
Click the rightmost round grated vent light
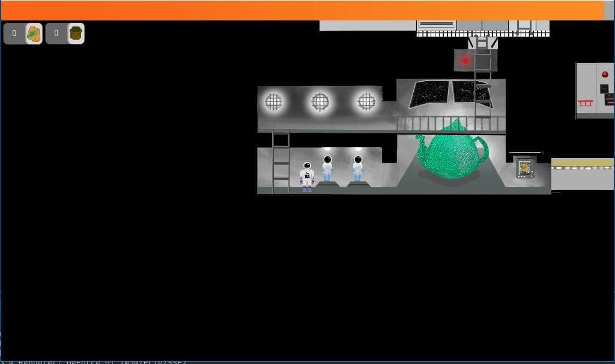[366, 102]
